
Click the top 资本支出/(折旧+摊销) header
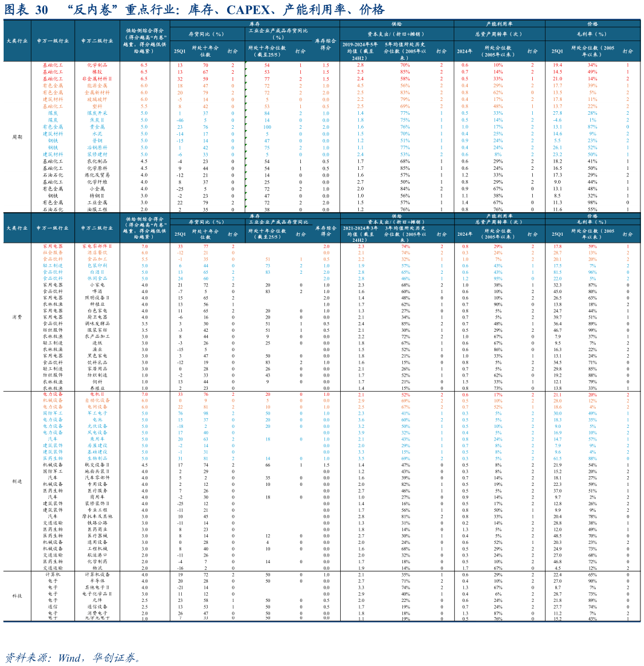tap(396, 34)
